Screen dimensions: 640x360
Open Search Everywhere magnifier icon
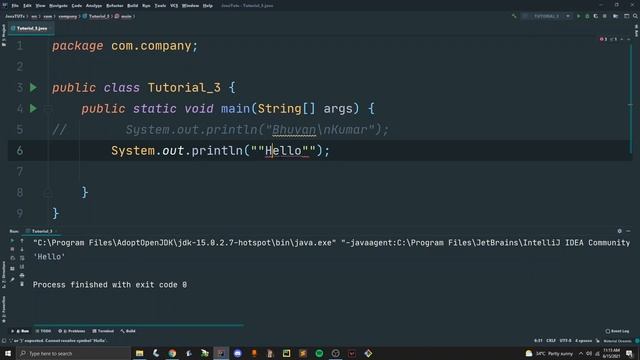(x=635, y=16)
